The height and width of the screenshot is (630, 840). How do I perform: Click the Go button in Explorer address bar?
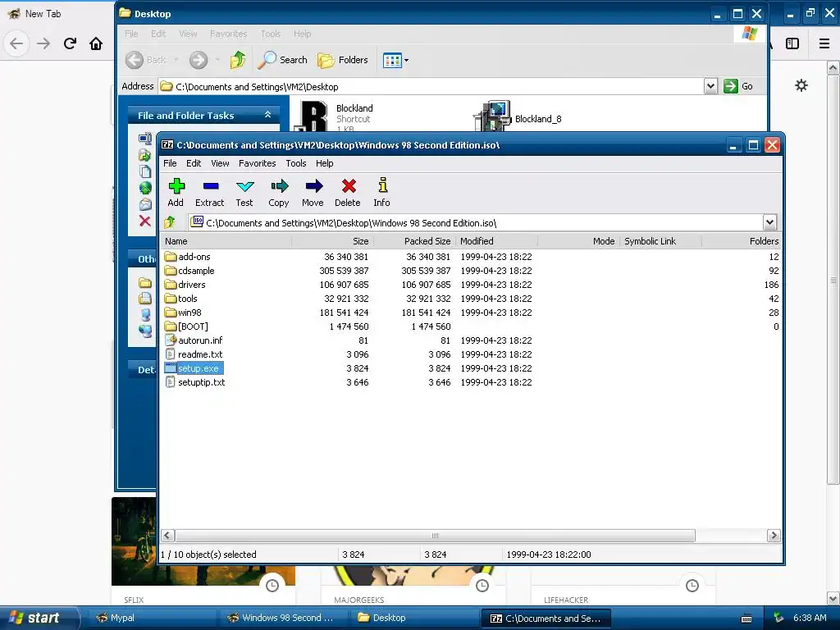point(739,86)
